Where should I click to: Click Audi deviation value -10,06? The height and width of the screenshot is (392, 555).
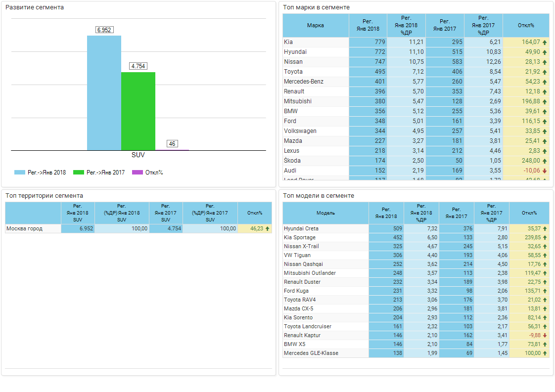pyautogui.click(x=532, y=171)
